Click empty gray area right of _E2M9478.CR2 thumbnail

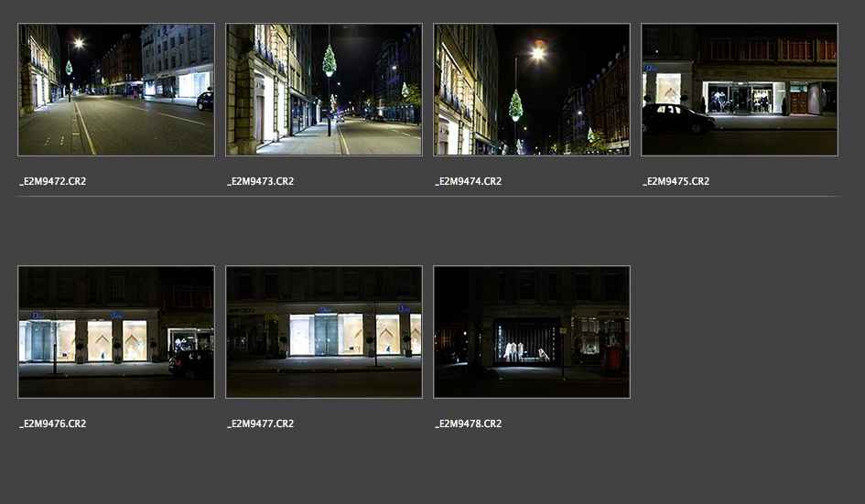click(x=740, y=332)
